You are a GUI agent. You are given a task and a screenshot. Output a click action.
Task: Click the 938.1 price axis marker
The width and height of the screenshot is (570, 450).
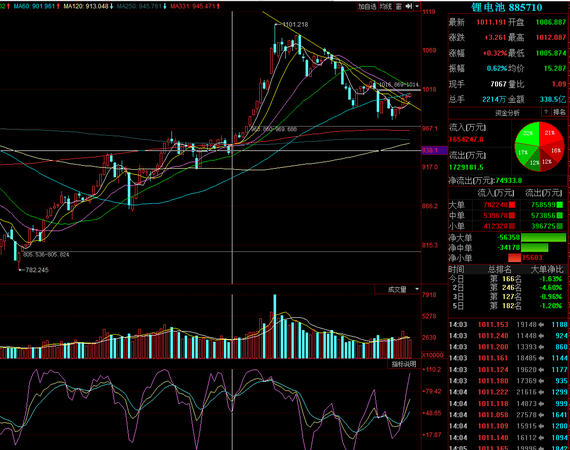pyautogui.click(x=434, y=150)
